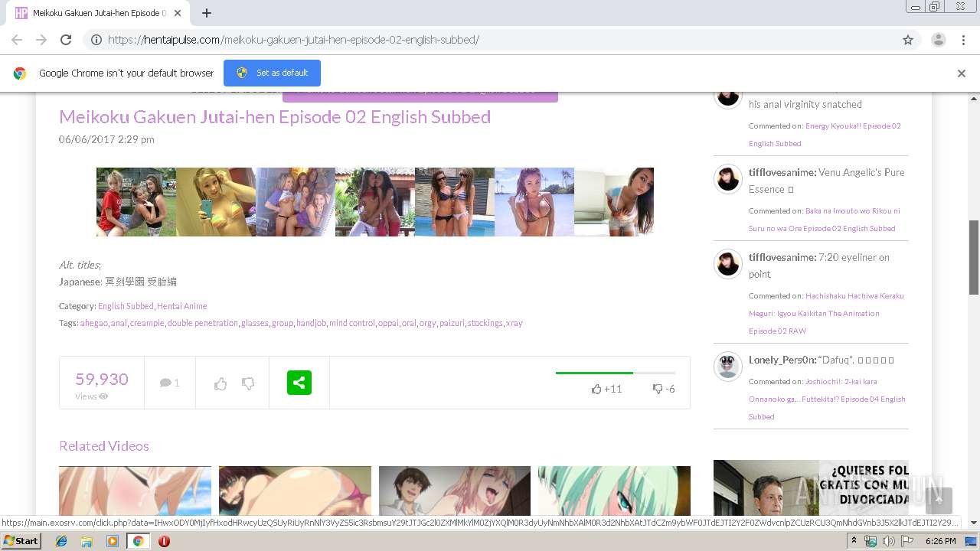View site information icon in address bar
This screenshot has height=551, width=980.
96,40
